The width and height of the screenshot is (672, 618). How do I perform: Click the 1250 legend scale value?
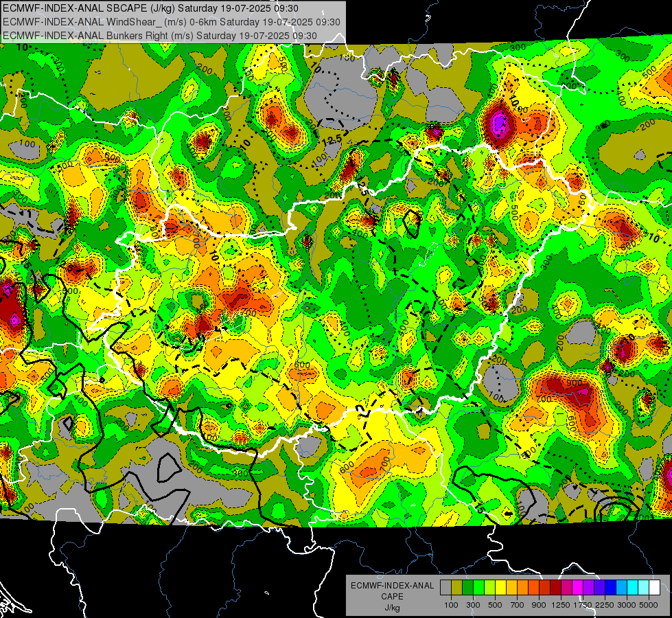(x=561, y=605)
